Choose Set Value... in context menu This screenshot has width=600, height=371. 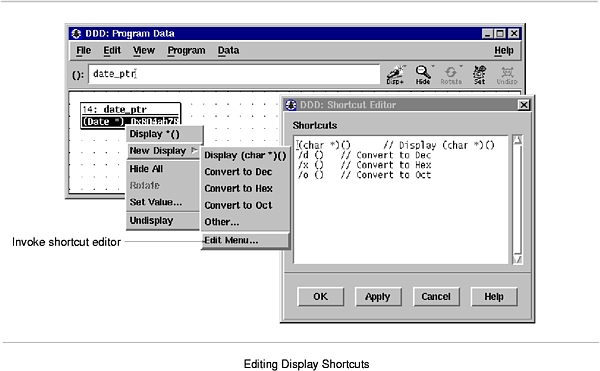click(x=163, y=202)
